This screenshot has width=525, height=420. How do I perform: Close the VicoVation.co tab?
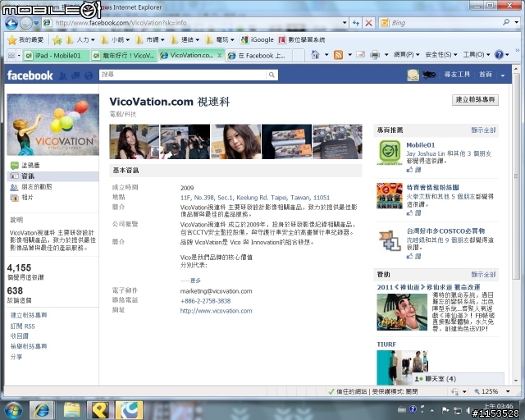click(220, 55)
